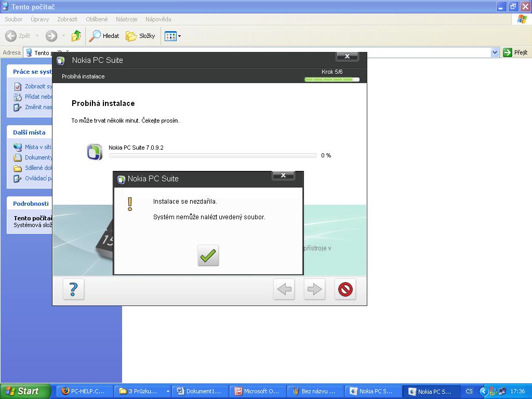The width and height of the screenshot is (532, 399).
Task: Click the Další místa panel header
Action: tap(30, 132)
